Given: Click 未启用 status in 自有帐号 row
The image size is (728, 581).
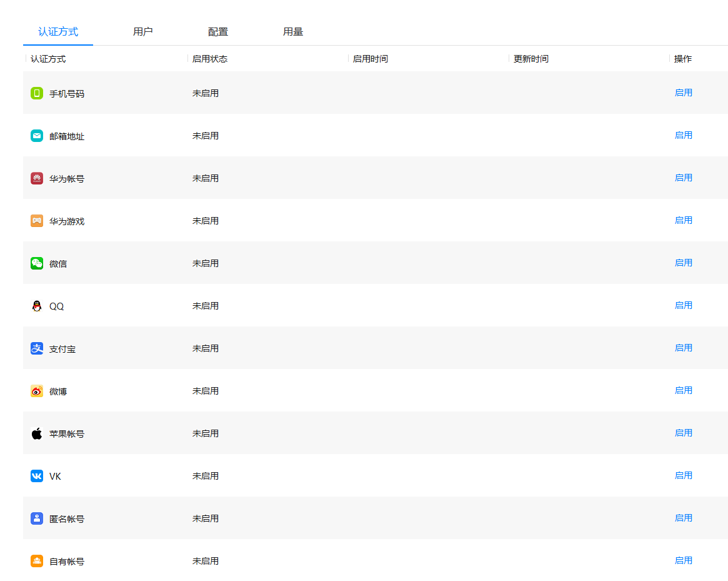Looking at the screenshot, I should click(x=205, y=561).
